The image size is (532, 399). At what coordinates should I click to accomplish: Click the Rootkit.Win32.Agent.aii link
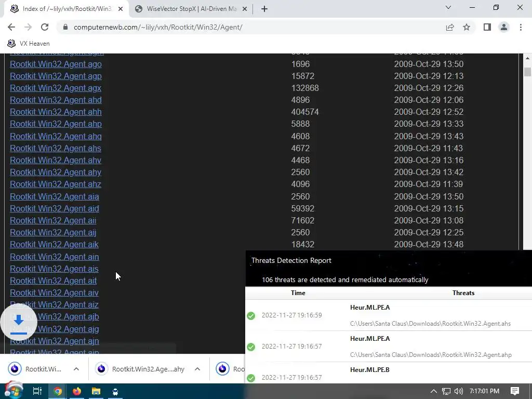(x=53, y=220)
